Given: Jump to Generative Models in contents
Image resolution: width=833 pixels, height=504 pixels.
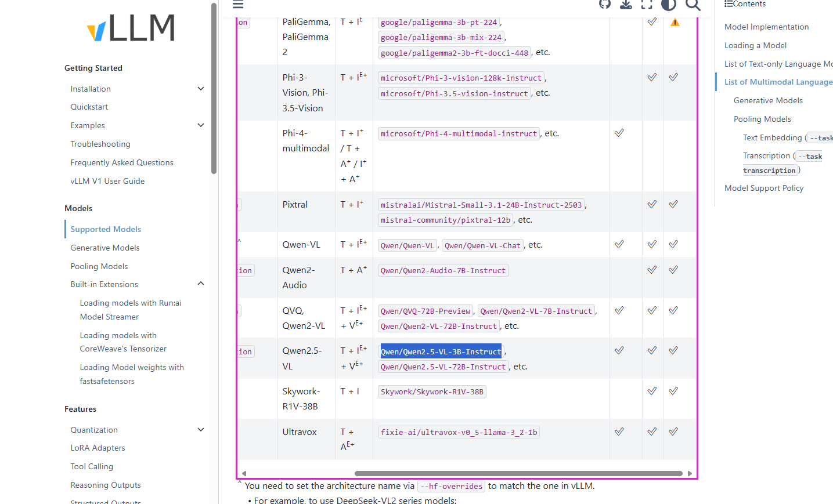Looking at the screenshot, I should [x=768, y=101].
